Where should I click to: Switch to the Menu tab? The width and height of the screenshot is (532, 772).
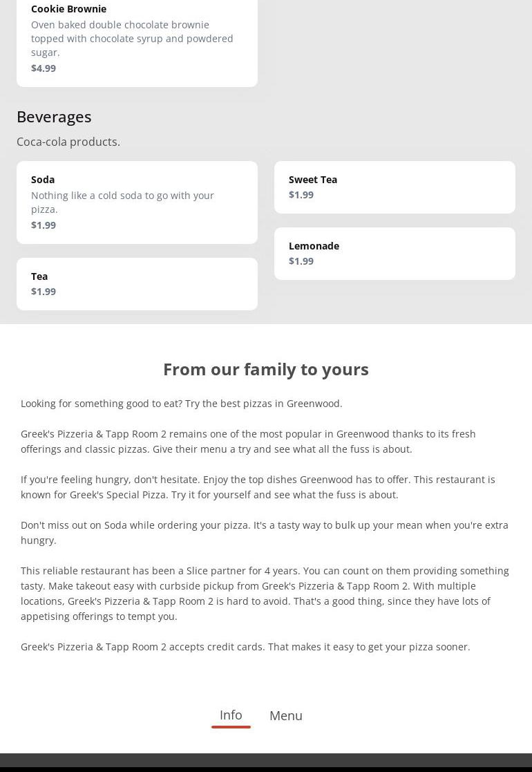click(x=286, y=715)
